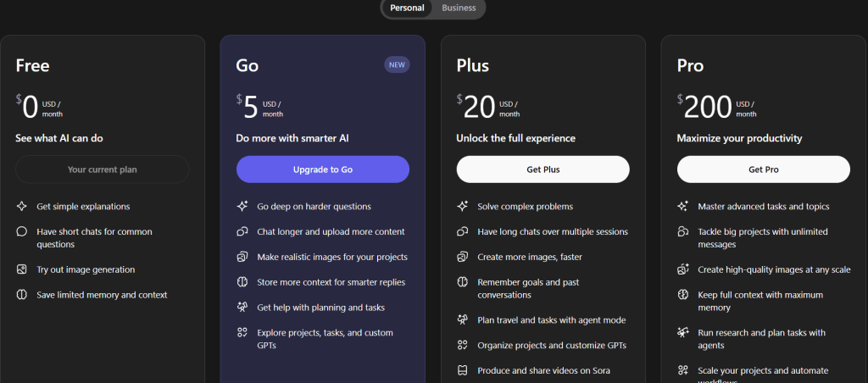The width and height of the screenshot is (868, 383).
Task: Click icon beside Make realistic images for projects
Action: (242, 257)
